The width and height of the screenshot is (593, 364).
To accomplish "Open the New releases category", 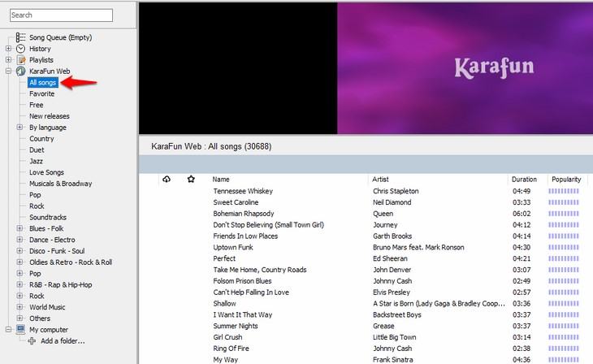I will point(50,116).
